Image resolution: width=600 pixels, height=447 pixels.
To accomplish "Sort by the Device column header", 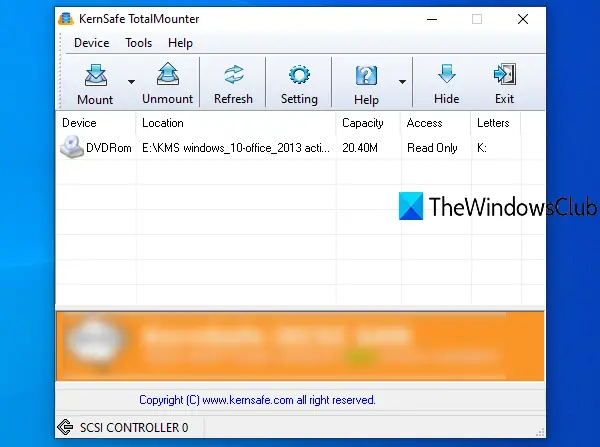I will point(96,123).
